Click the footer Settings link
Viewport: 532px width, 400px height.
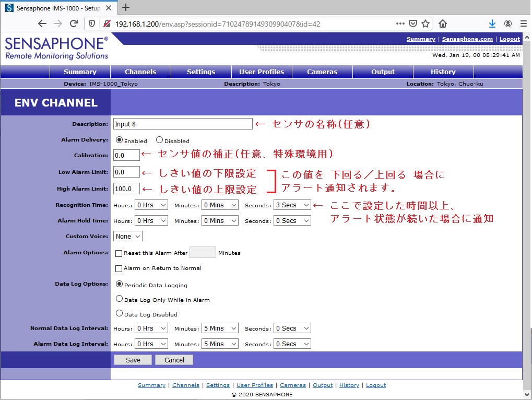(x=218, y=385)
